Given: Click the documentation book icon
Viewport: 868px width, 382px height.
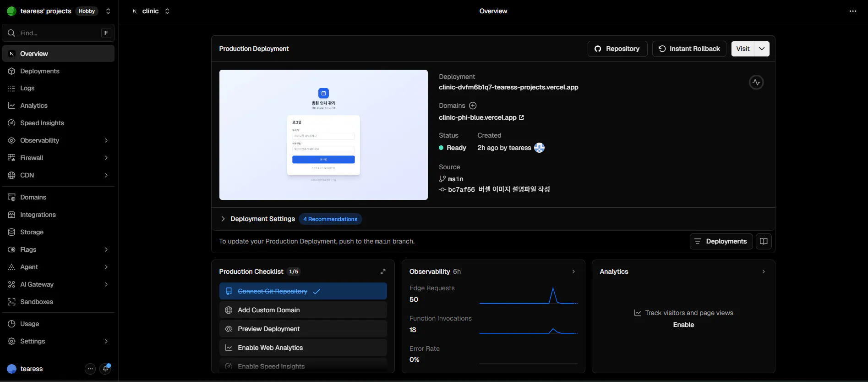Looking at the screenshot, I should (764, 241).
